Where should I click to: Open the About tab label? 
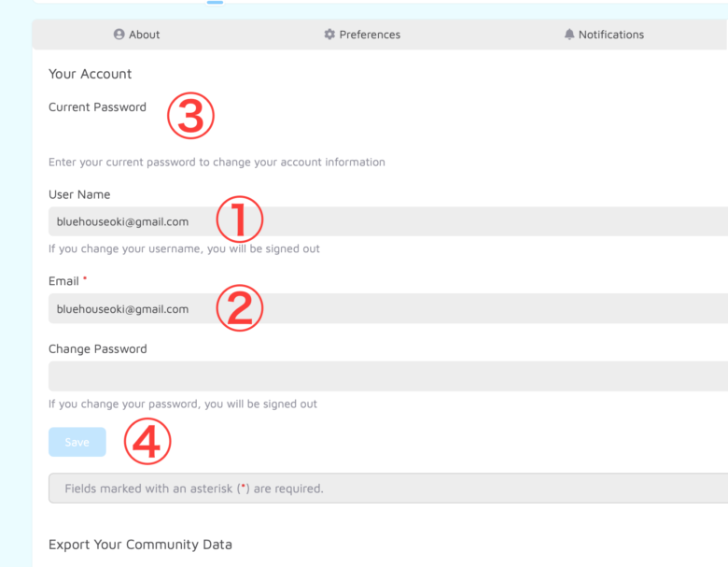click(x=144, y=35)
